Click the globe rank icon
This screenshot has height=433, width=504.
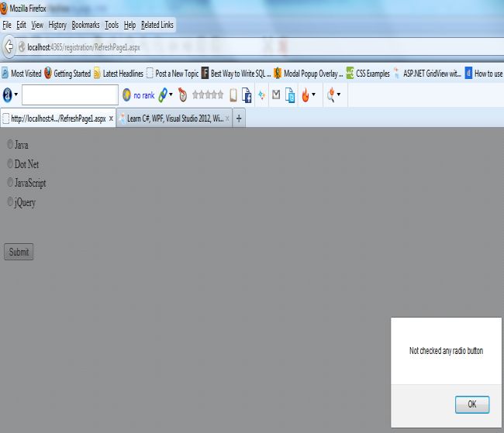point(126,95)
